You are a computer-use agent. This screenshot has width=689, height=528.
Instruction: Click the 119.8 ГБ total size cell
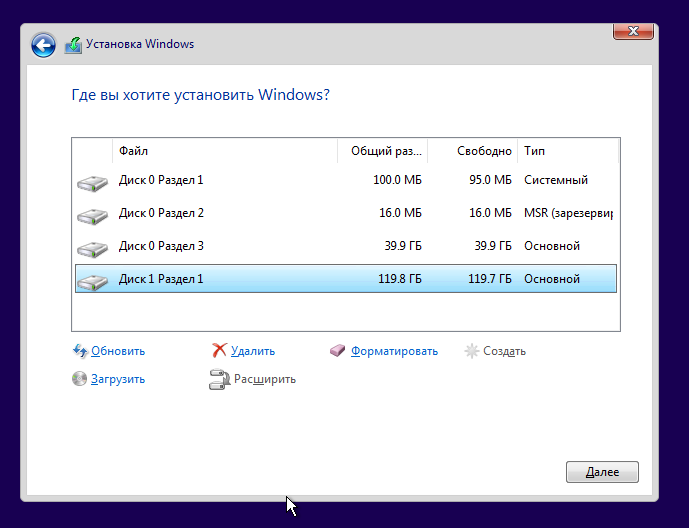(x=400, y=279)
